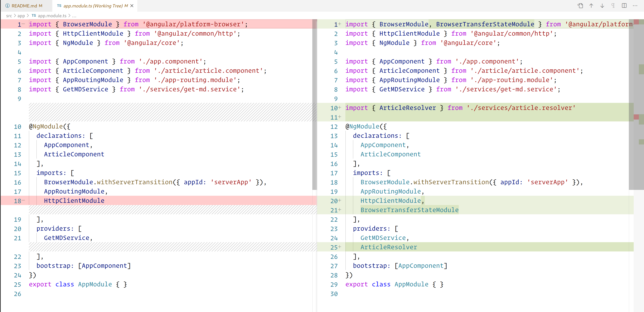Click TS file icon in the app.module.ts tab
Viewport: 644px width, 312px height.
pyautogui.click(x=59, y=6)
